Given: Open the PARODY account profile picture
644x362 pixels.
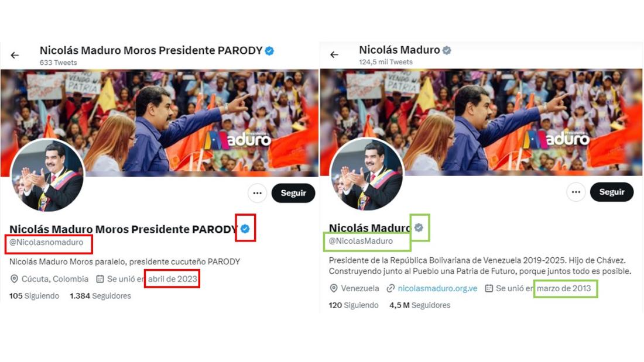Looking at the screenshot, I should tap(47, 175).
